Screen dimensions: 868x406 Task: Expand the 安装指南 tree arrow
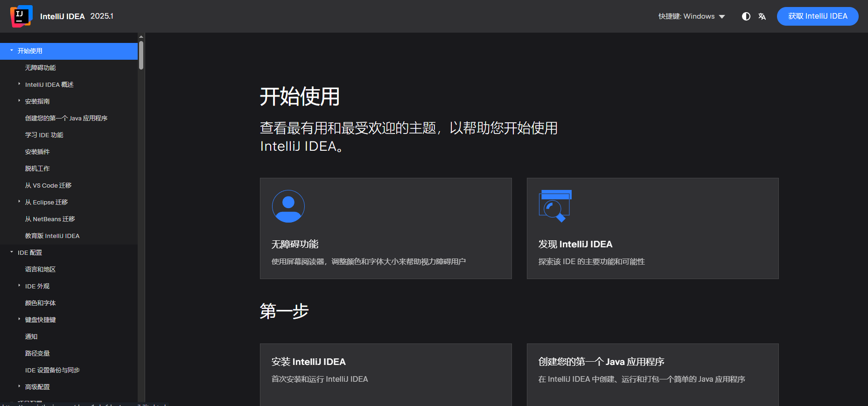pyautogui.click(x=19, y=101)
